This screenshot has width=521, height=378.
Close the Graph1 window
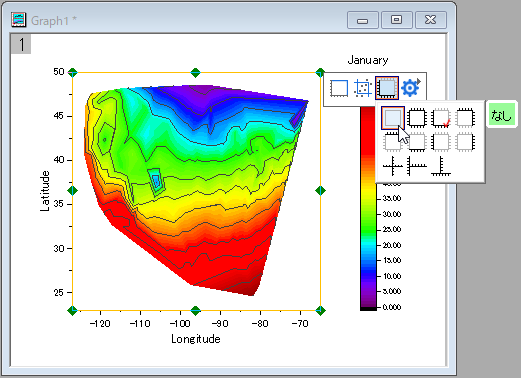click(x=431, y=20)
